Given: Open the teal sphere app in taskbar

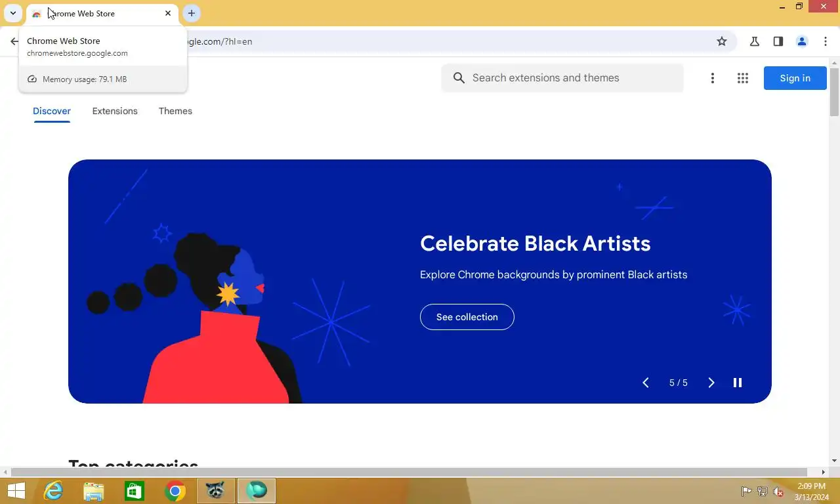Looking at the screenshot, I should click(257, 491).
